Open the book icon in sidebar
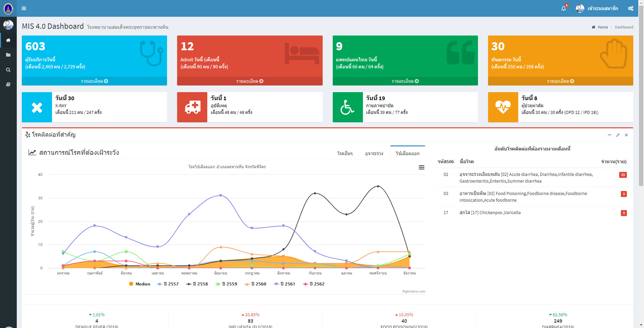This screenshot has height=328, width=644. [x=8, y=84]
